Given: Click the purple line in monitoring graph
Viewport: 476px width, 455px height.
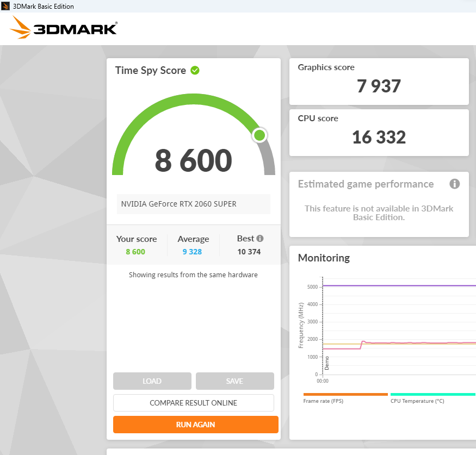Looking at the screenshot, I should click(x=399, y=286).
